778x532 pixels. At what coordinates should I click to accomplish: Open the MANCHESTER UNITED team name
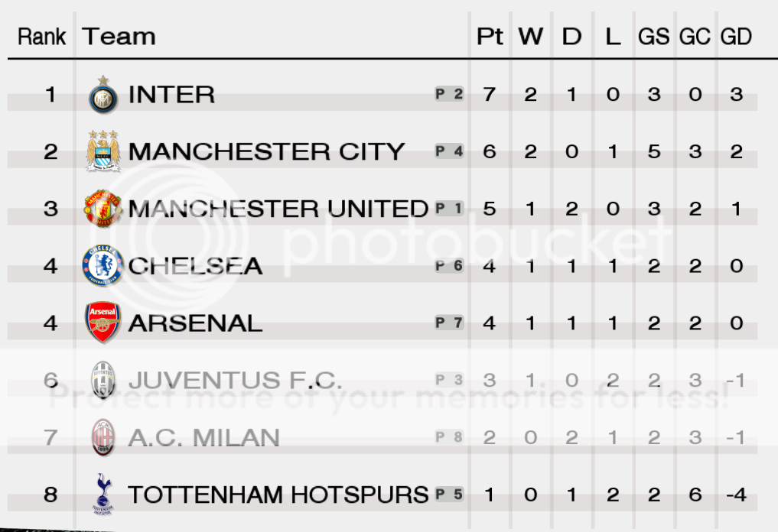[x=278, y=209]
